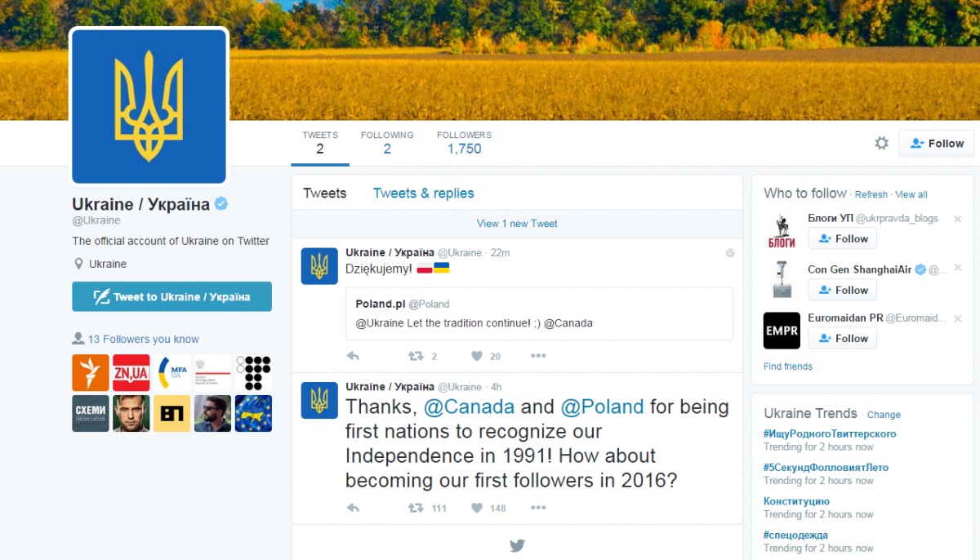The height and width of the screenshot is (560, 980).
Task: Show the View 1 new Tweet bar
Action: pyautogui.click(x=517, y=224)
